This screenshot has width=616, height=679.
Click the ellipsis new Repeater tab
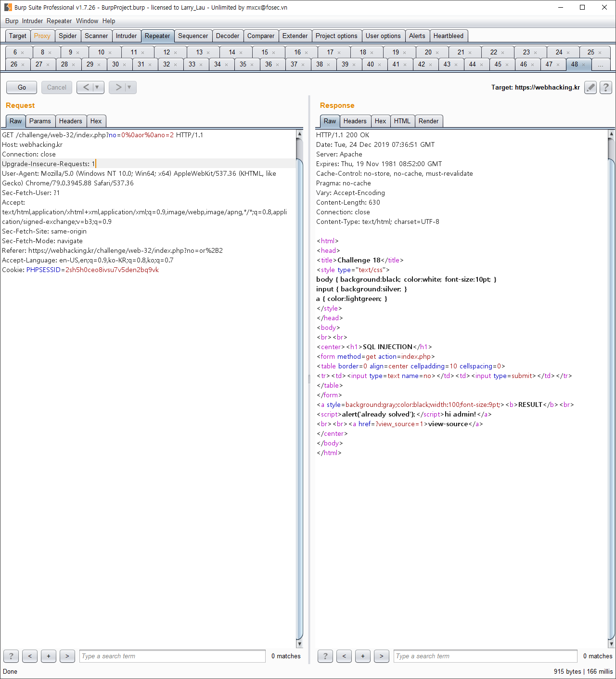click(600, 65)
